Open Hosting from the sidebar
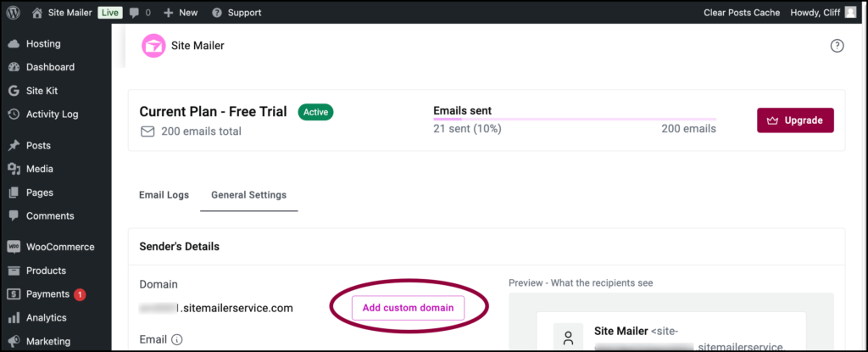Screen dimensions: 868x352 click(43, 43)
